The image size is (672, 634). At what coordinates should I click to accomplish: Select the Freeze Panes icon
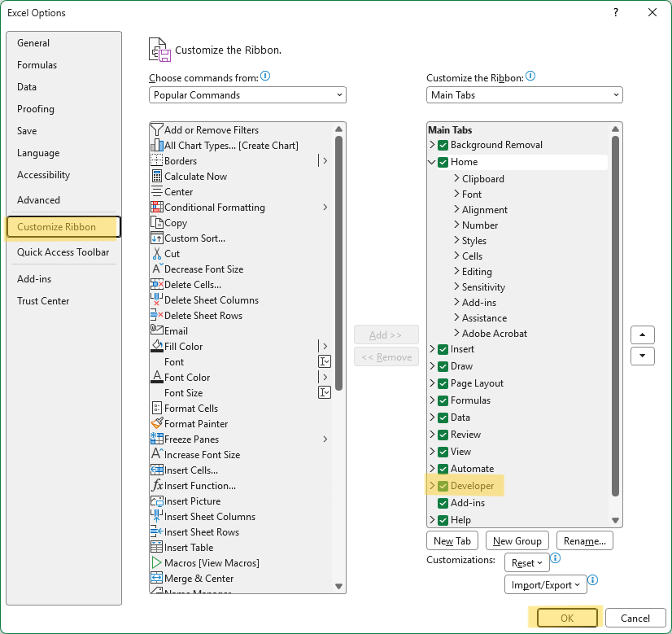(x=157, y=439)
